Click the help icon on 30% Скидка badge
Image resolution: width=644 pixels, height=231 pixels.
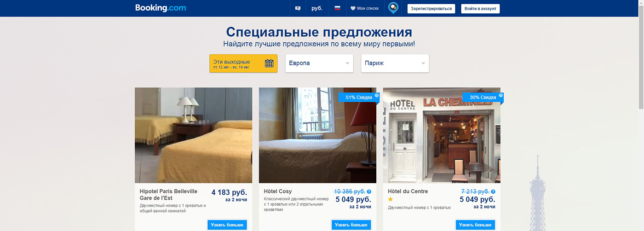click(x=501, y=96)
